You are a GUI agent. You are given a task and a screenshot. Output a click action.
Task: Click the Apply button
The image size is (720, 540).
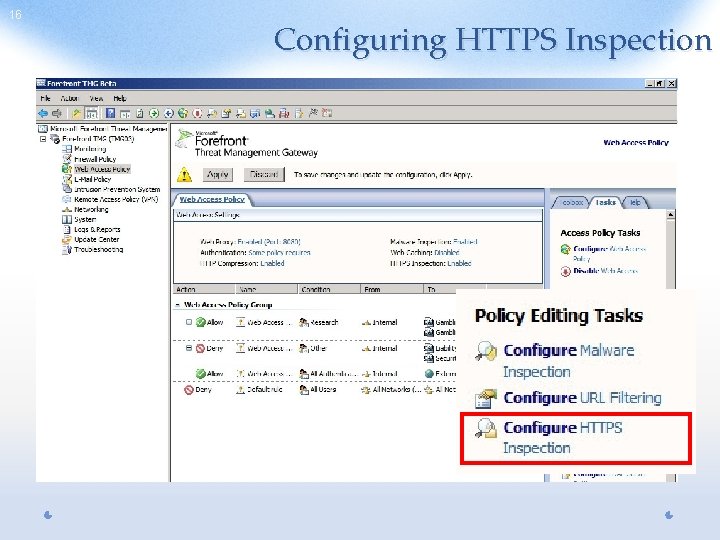[218, 174]
